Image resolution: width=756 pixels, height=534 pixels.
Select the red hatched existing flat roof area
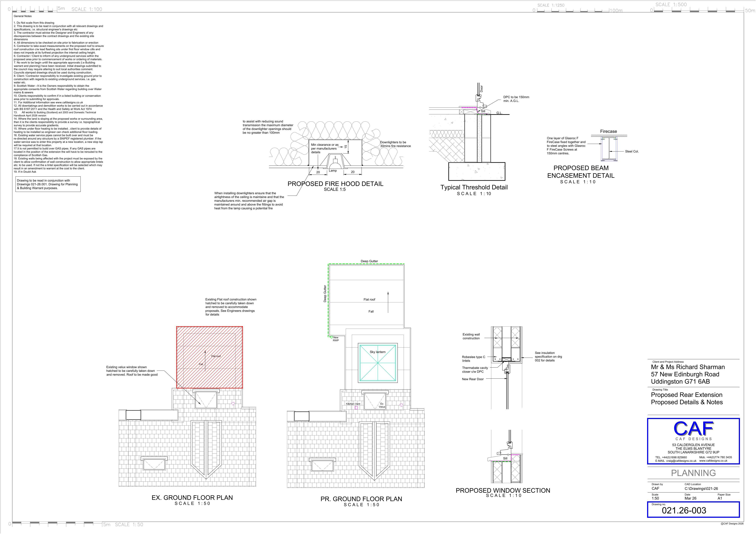209,357
